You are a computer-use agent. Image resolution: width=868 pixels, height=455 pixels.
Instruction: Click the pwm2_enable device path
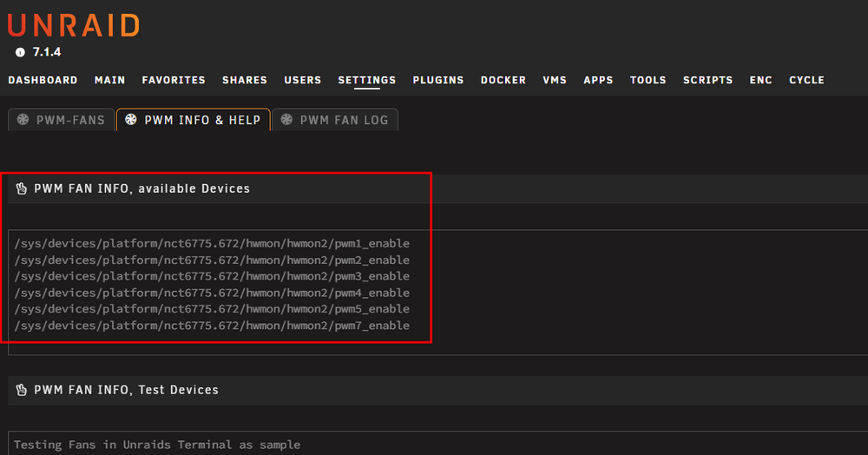(212, 260)
